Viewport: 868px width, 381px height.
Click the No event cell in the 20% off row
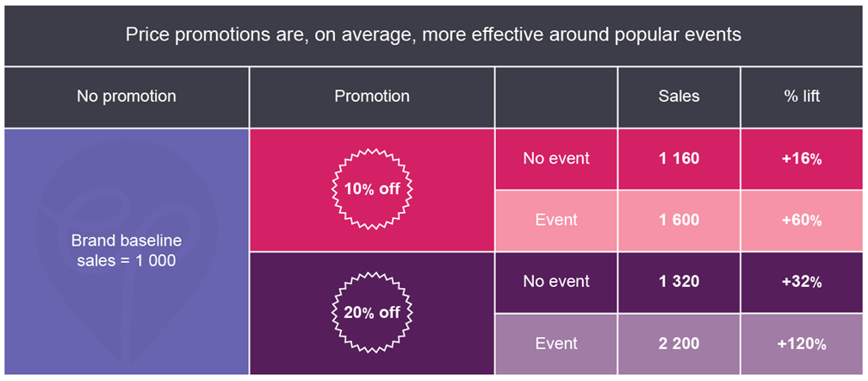pyautogui.click(x=556, y=282)
